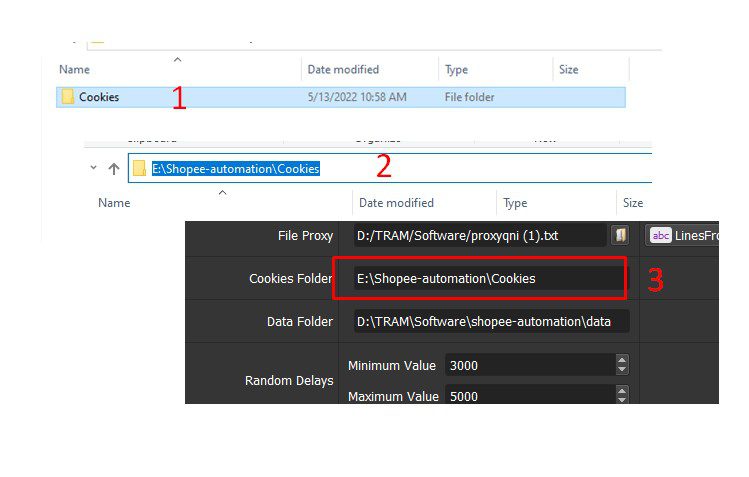This screenshot has width=749, height=477.
Task: Click the LinesFromFile abc type button
Action: 682,235
